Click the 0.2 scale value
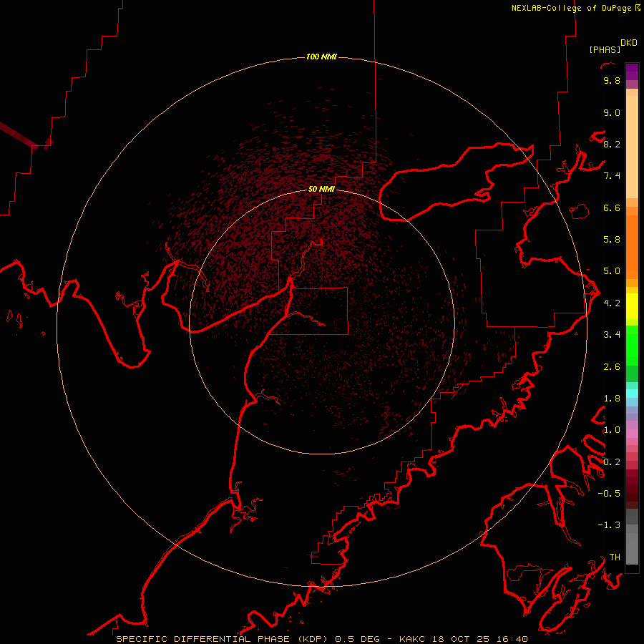Image resolution: width=644 pixels, height=644 pixels. click(612, 462)
